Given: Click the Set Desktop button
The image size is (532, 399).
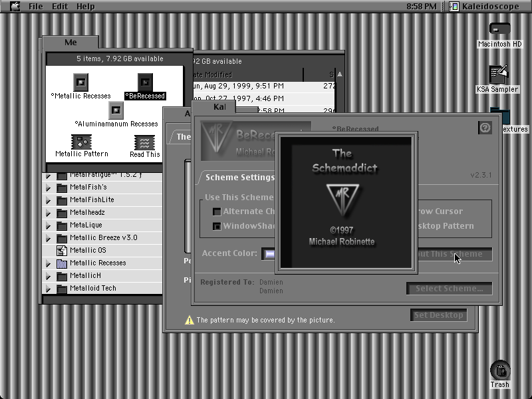Looking at the screenshot, I should click(438, 315).
